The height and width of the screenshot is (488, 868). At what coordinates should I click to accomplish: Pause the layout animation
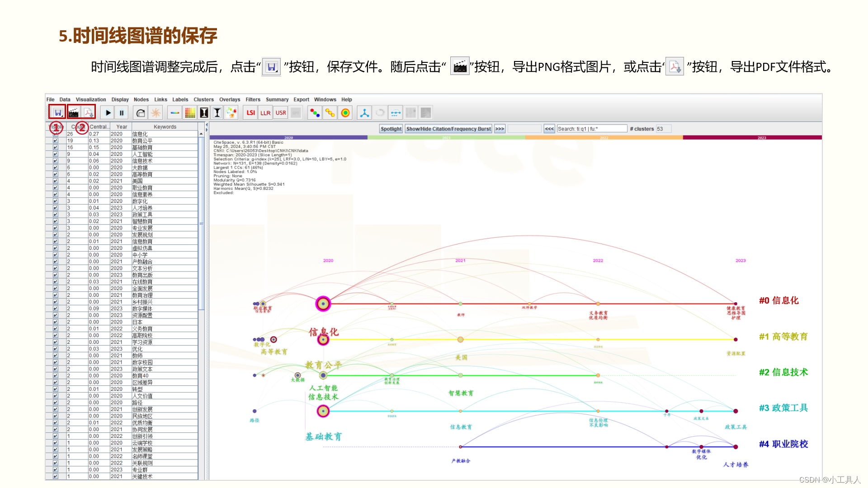pyautogui.click(x=122, y=113)
